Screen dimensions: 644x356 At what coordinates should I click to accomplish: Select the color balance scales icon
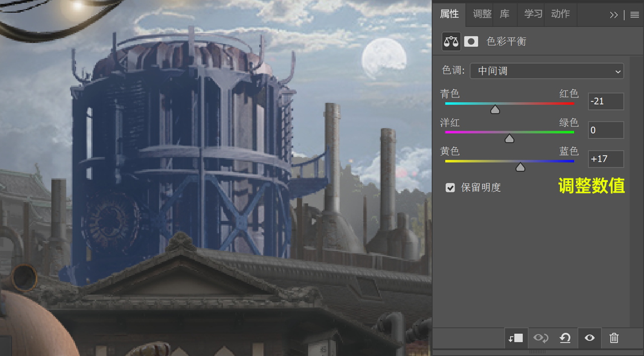(x=451, y=42)
